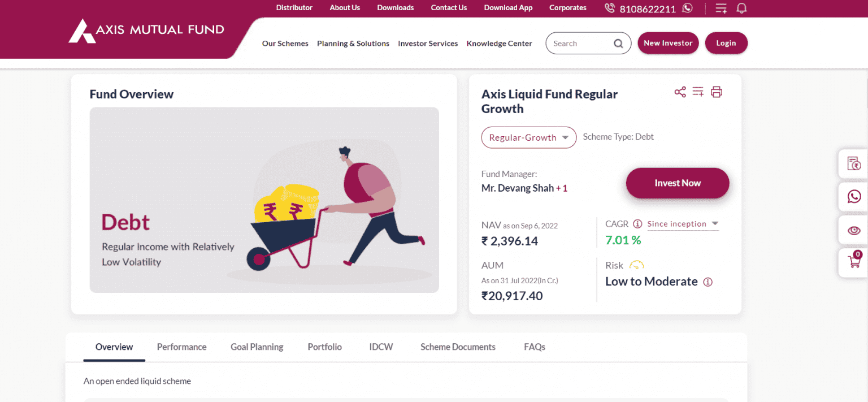Open the Portfolio tab
868x402 pixels.
(324, 347)
